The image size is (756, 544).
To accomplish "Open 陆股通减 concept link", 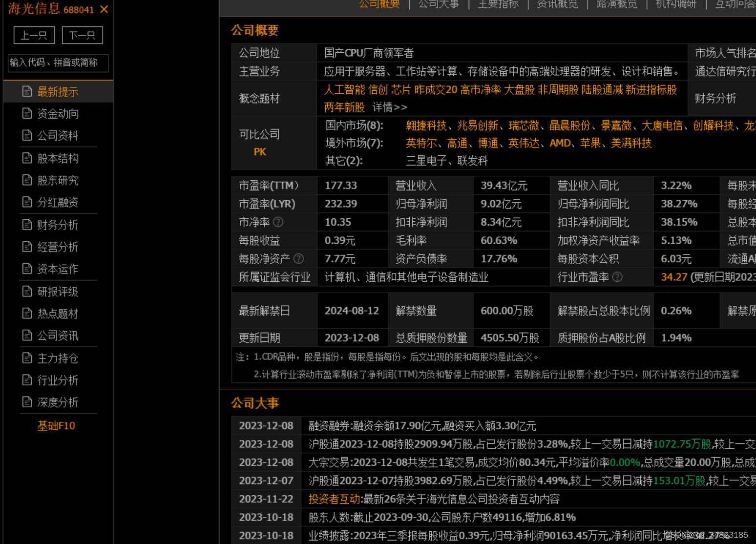I will pyautogui.click(x=602, y=90).
